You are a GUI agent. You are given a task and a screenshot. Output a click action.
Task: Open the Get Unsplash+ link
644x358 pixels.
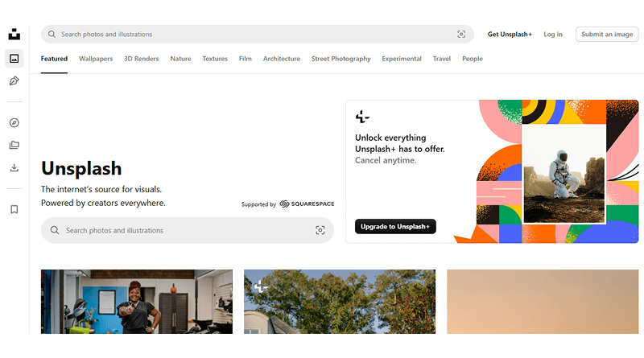[510, 34]
